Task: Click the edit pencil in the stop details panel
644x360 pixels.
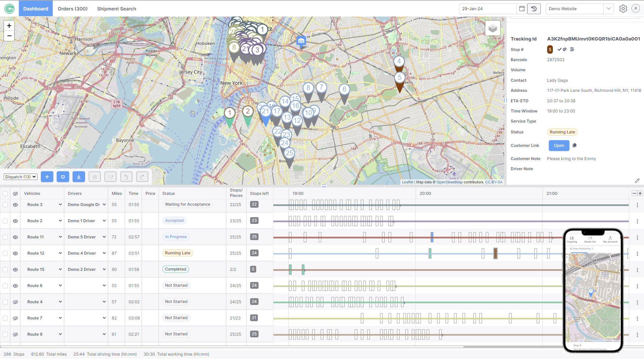Action: (x=638, y=181)
